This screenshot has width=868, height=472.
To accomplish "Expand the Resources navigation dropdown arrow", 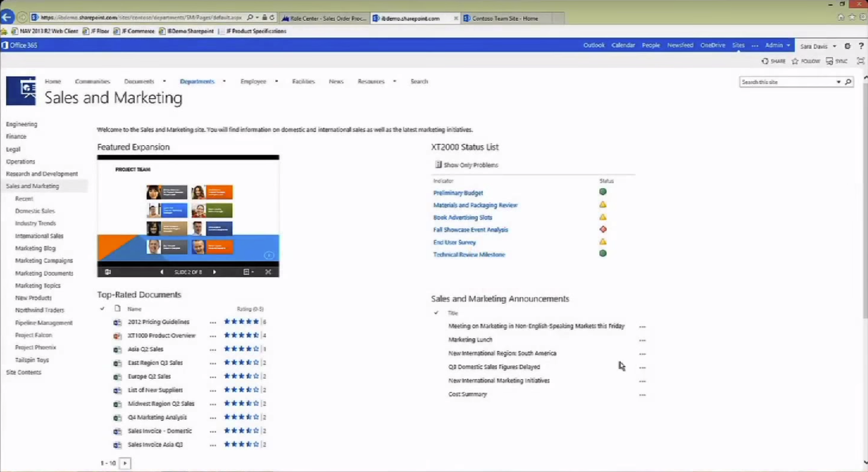I will pos(394,82).
